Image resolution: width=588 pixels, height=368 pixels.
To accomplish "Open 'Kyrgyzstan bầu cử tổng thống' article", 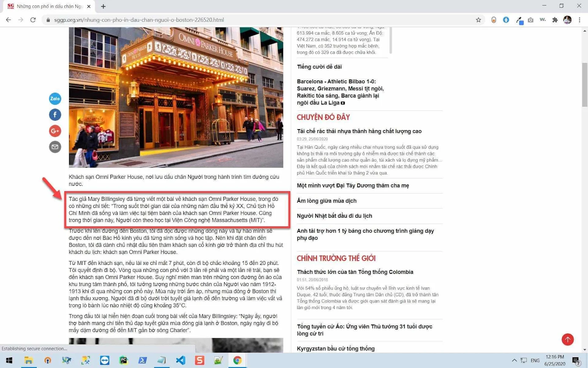I will pos(336,348).
